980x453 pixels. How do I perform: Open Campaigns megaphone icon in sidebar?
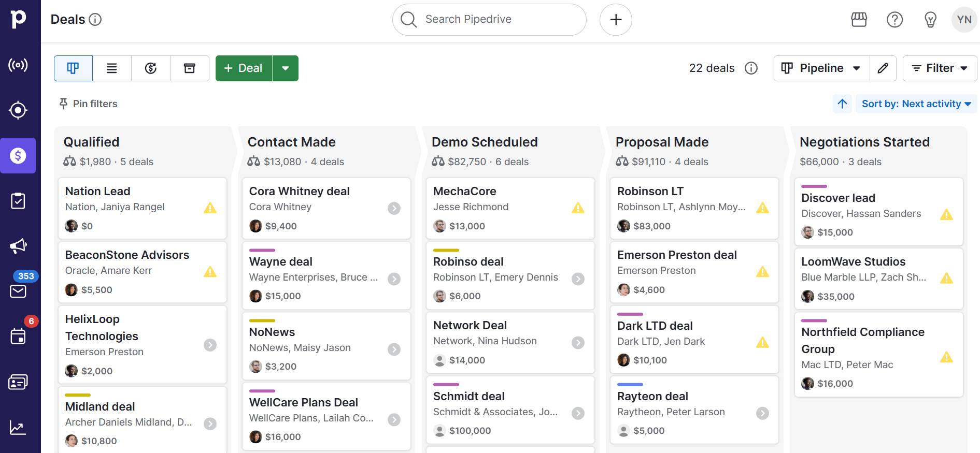(x=18, y=246)
